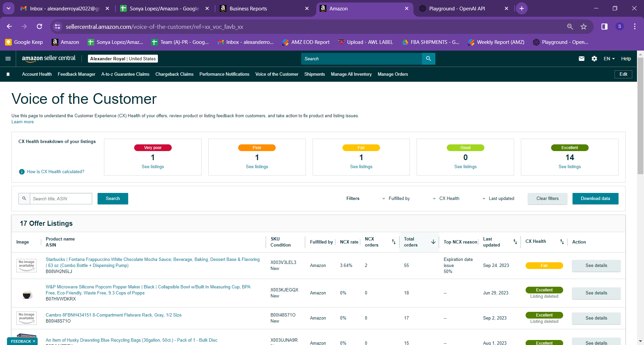The width and height of the screenshot is (644, 345).
Task: Switch to the Sonya Lopez/Amazon Google tab
Action: [x=164, y=8]
